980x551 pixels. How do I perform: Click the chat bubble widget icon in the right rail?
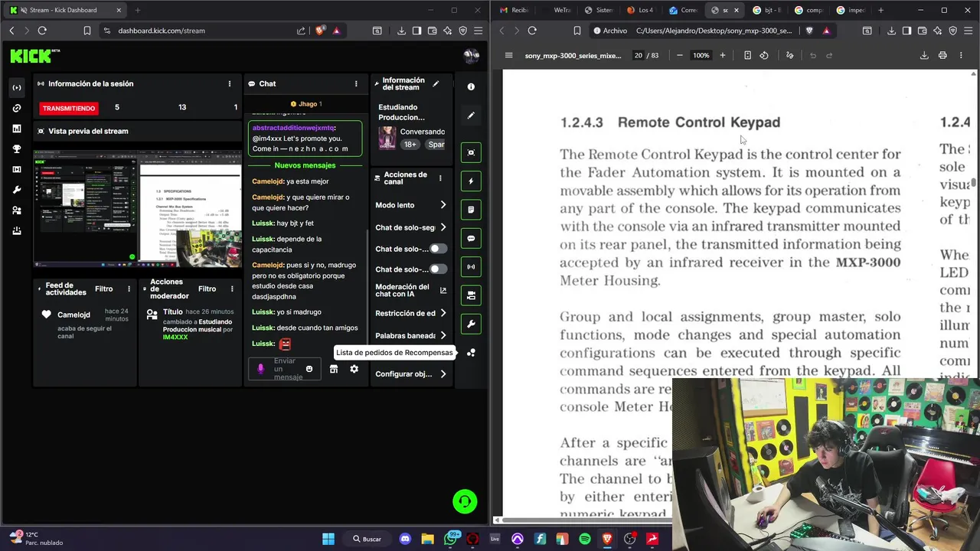tap(471, 238)
